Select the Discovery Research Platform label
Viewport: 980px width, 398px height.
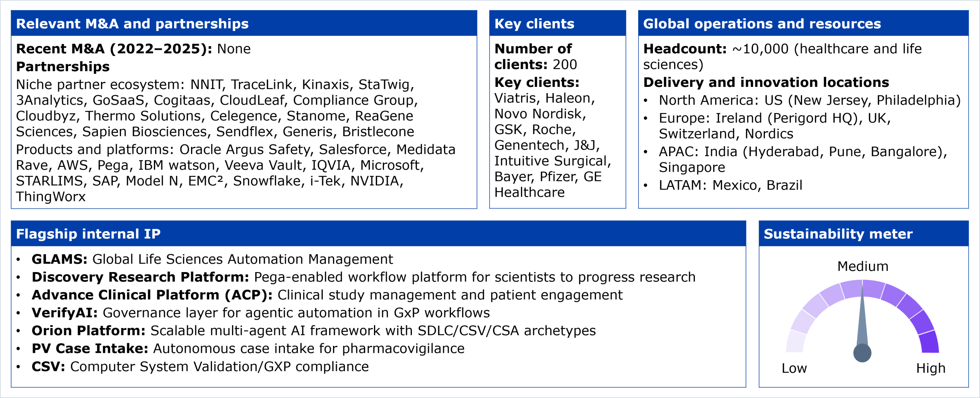pos(140,277)
